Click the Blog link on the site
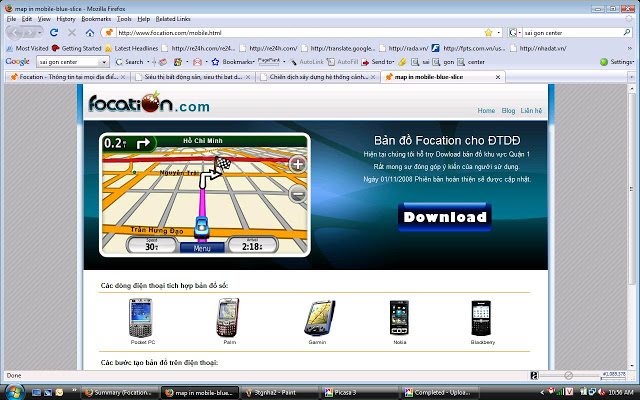640x400 pixels. point(508,111)
